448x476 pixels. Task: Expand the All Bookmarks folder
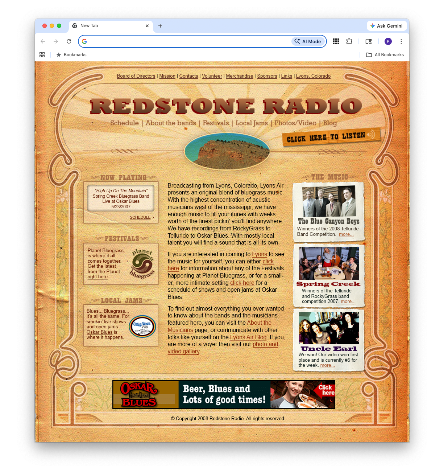click(385, 54)
